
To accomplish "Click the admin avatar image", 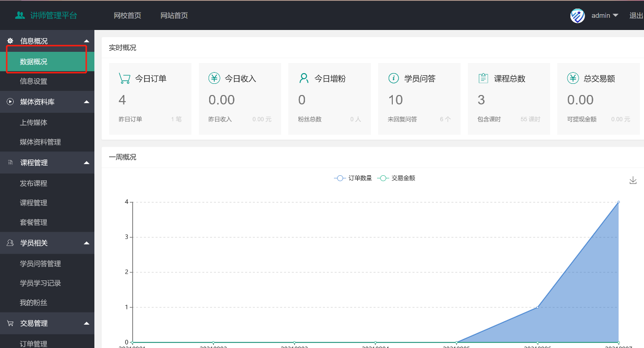I will tap(578, 16).
